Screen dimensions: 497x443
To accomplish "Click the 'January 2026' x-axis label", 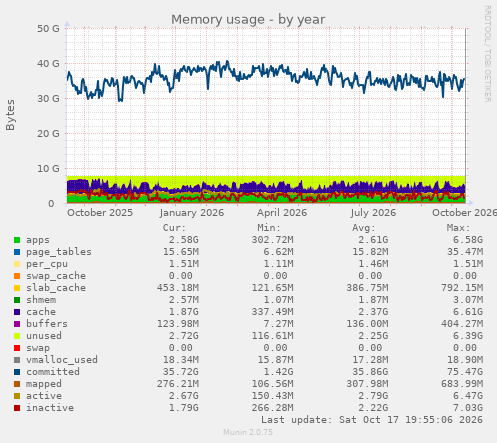I will pyautogui.click(x=192, y=213).
